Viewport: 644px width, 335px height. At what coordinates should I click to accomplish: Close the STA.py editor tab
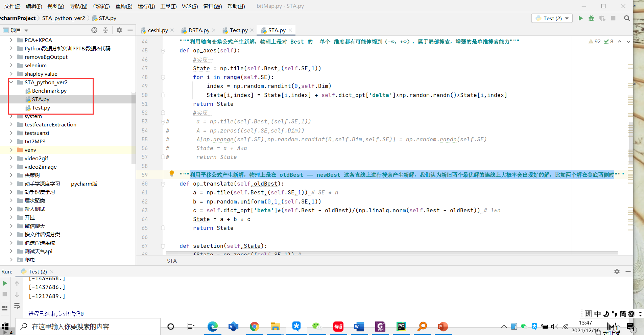click(290, 30)
